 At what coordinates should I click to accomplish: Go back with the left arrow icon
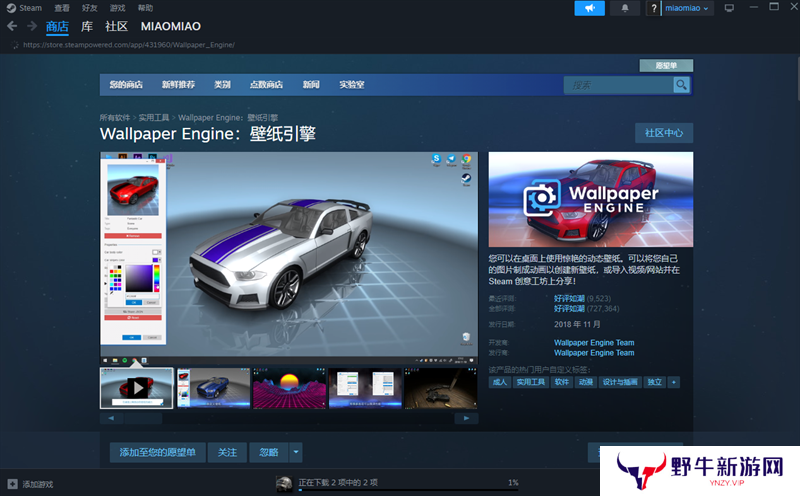[x=12, y=26]
